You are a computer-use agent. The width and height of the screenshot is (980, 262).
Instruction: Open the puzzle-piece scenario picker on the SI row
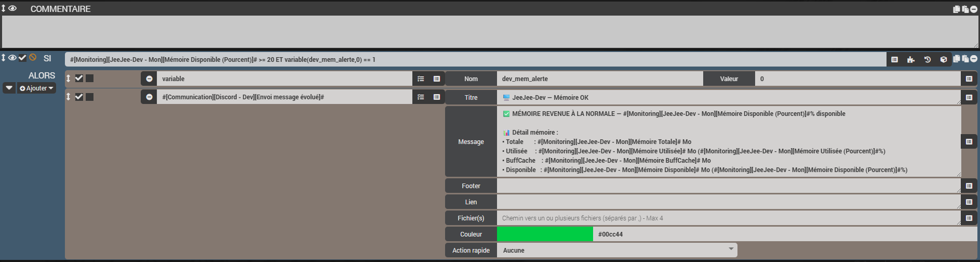click(x=911, y=59)
